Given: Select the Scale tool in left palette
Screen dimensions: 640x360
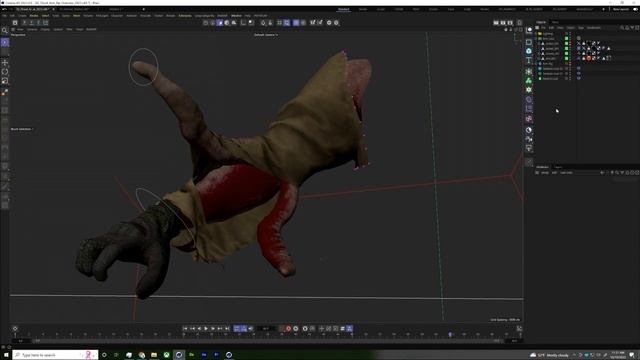Looking at the screenshot, I should point(5,81).
